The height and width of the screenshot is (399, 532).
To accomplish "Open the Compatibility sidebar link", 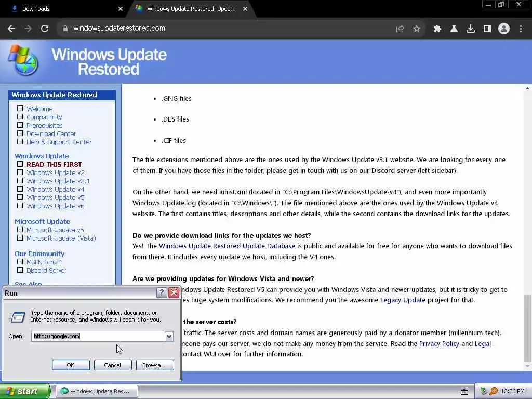I will (x=45, y=117).
